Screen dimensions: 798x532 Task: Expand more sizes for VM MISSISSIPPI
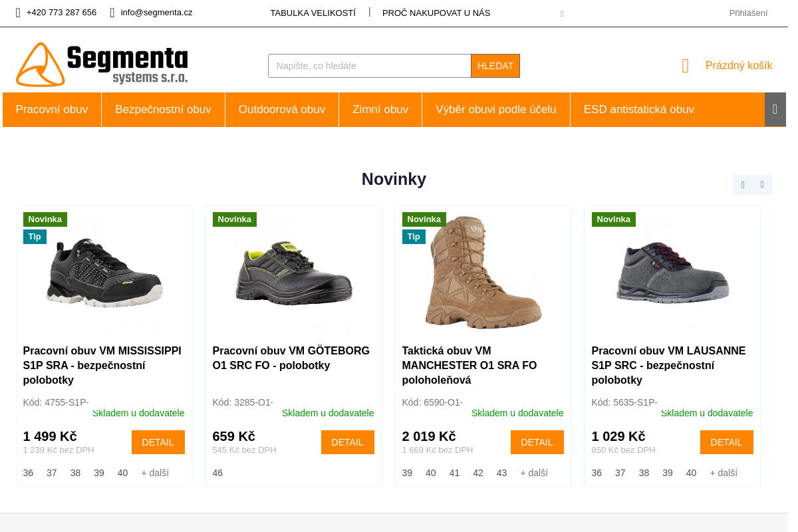pos(155,473)
